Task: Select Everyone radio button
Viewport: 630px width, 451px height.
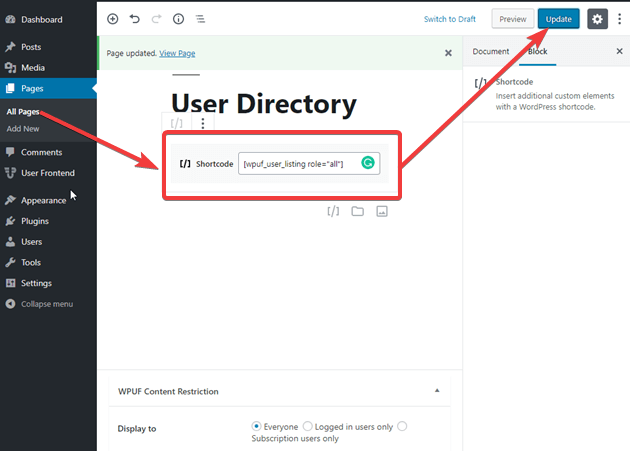Action: click(x=256, y=426)
